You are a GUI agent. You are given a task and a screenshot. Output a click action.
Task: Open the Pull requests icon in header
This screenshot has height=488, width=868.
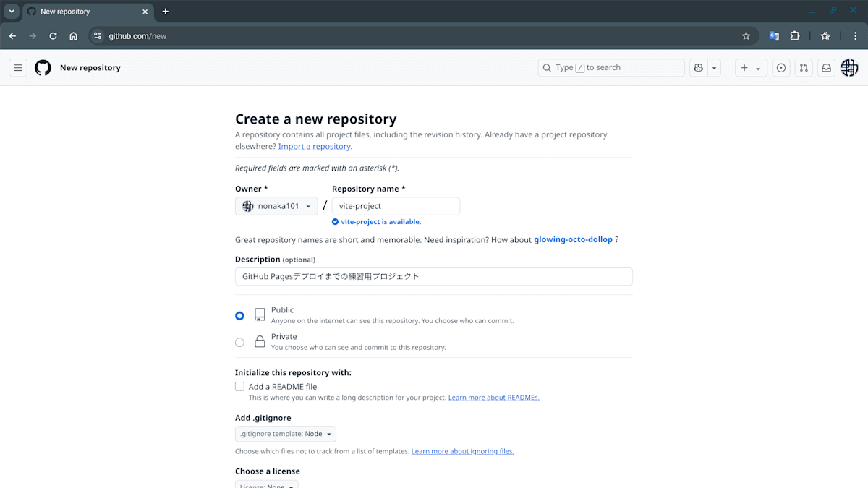pos(804,68)
